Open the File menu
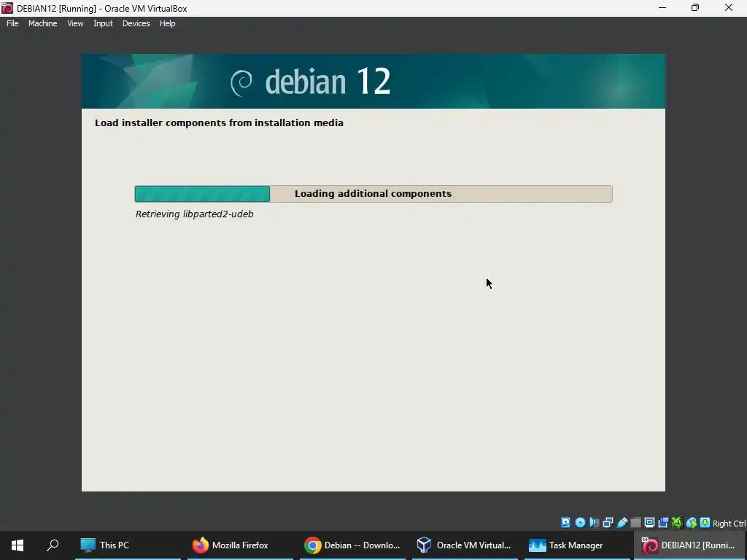Screen dimensions: 747x560 click(x=12, y=23)
